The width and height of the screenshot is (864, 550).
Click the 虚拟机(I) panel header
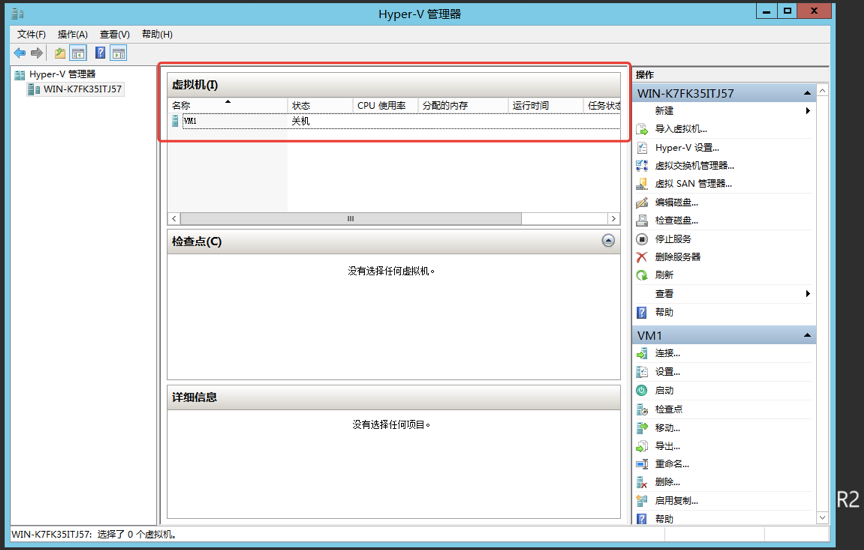(394, 85)
